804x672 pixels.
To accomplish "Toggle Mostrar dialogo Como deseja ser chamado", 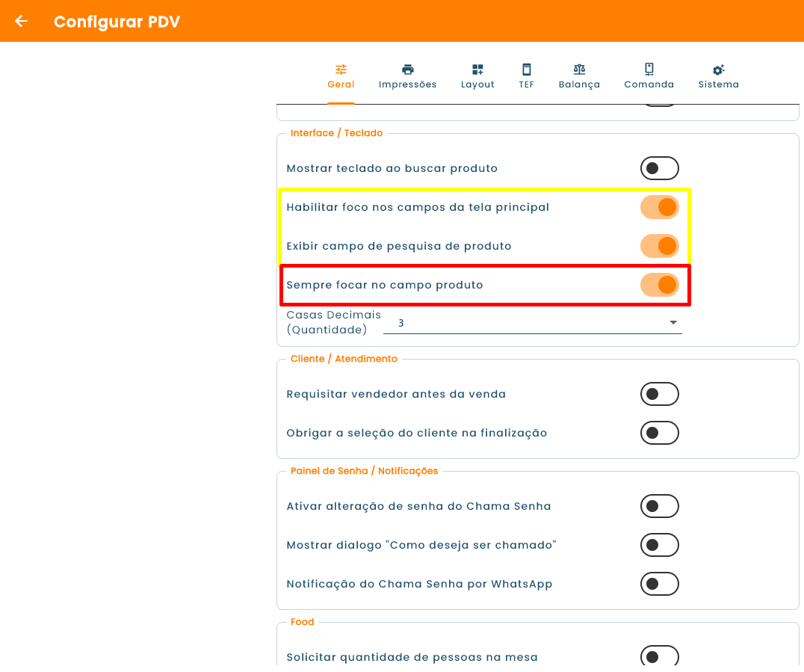I will (x=659, y=545).
